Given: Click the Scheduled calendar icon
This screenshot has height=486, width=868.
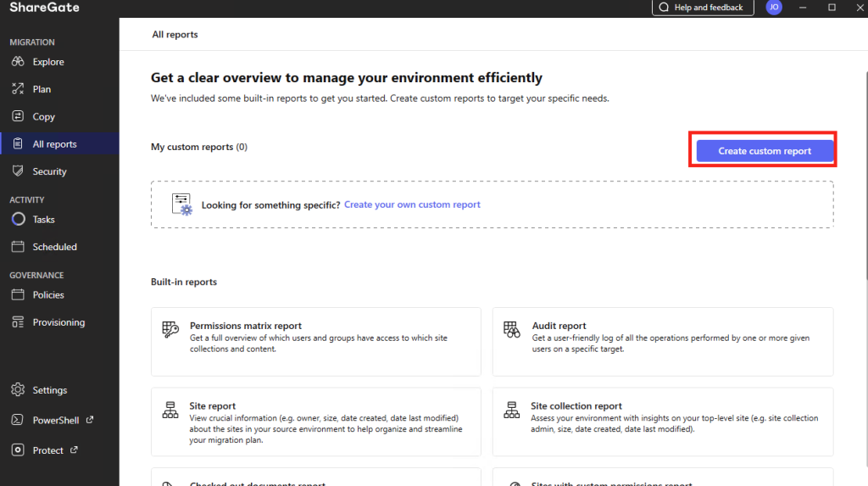Looking at the screenshot, I should pyautogui.click(x=18, y=247).
